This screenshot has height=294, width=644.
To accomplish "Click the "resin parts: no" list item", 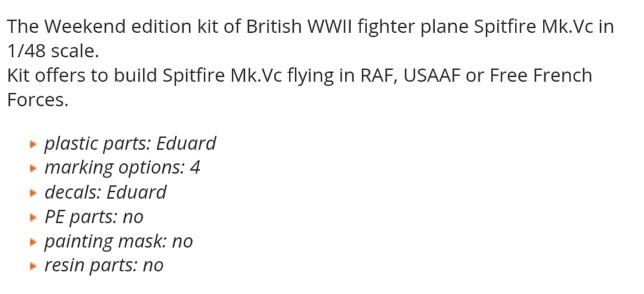I will click(104, 266).
